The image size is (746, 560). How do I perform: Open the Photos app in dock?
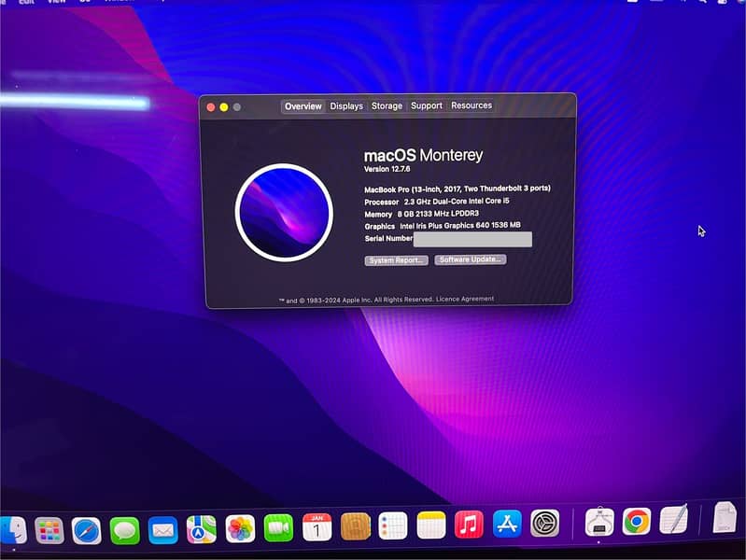coord(240,528)
